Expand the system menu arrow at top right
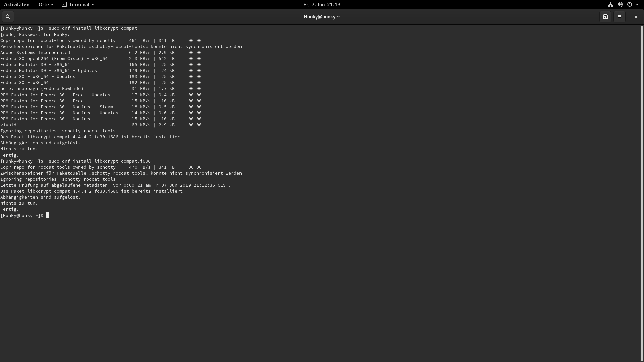The image size is (644, 362). (x=637, y=5)
